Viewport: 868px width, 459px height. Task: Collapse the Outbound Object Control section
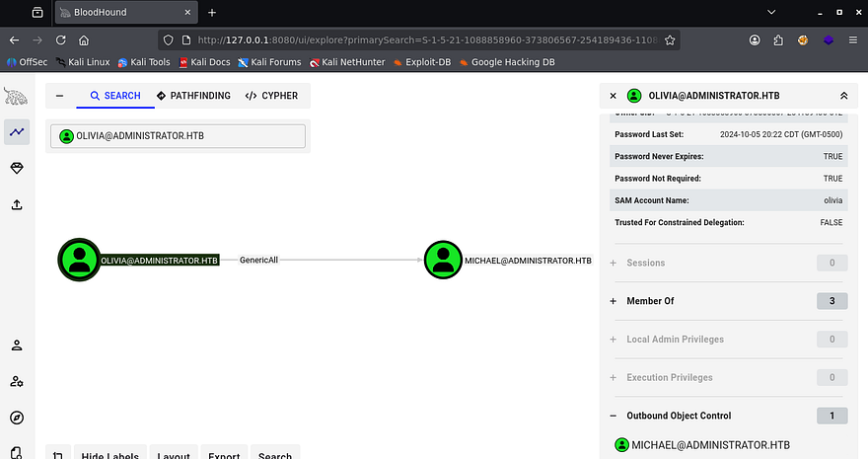(x=614, y=416)
